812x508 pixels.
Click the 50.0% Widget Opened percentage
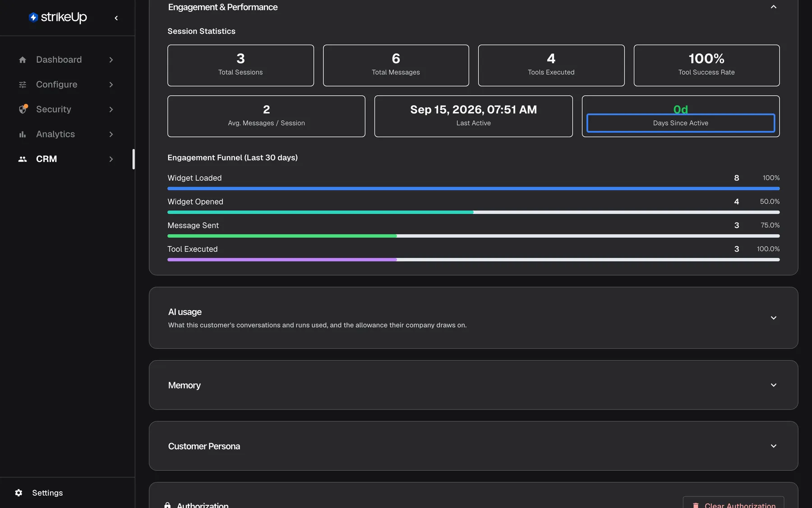770,201
